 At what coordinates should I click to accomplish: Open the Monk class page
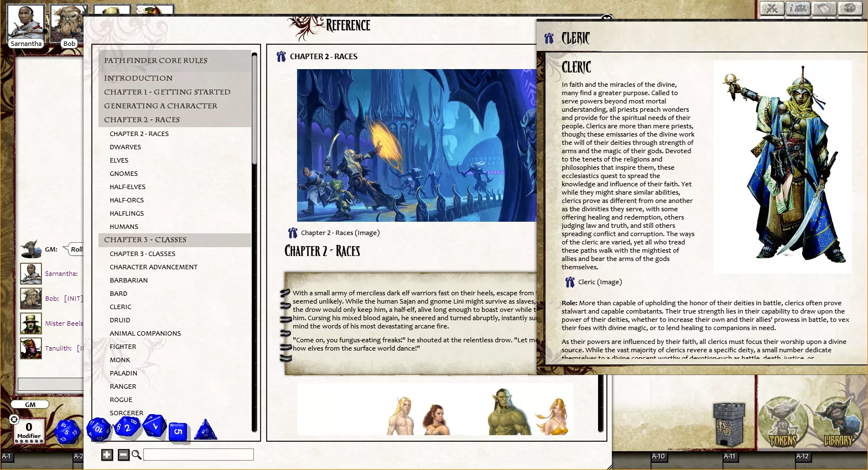(x=120, y=360)
